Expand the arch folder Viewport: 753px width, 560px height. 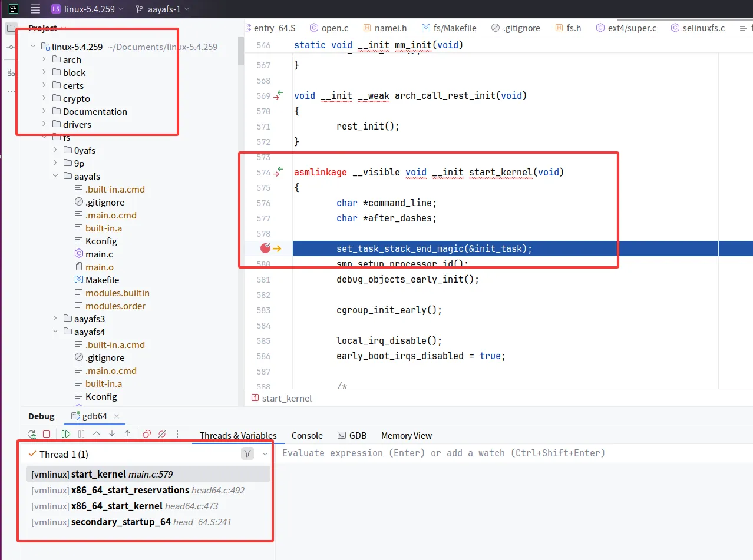tap(44, 59)
